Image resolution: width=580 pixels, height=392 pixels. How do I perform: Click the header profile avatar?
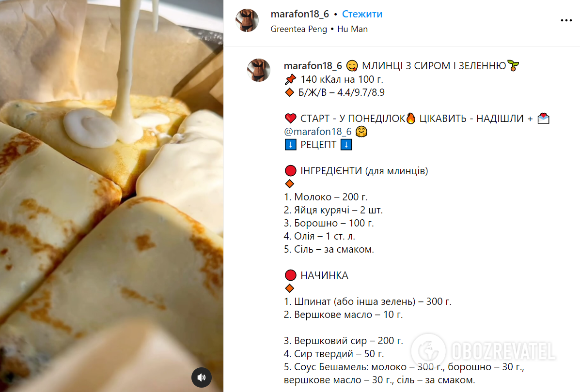point(247,20)
